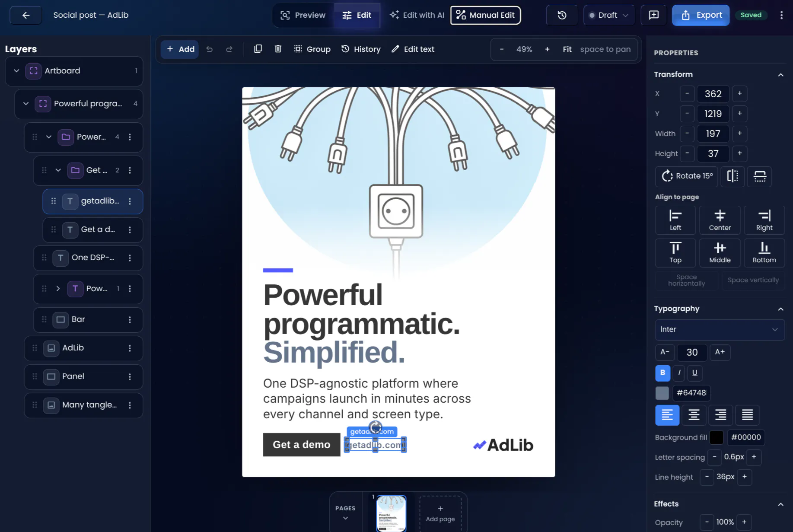Click the Add button in toolbar
The width and height of the screenshot is (793, 532).
coord(180,49)
